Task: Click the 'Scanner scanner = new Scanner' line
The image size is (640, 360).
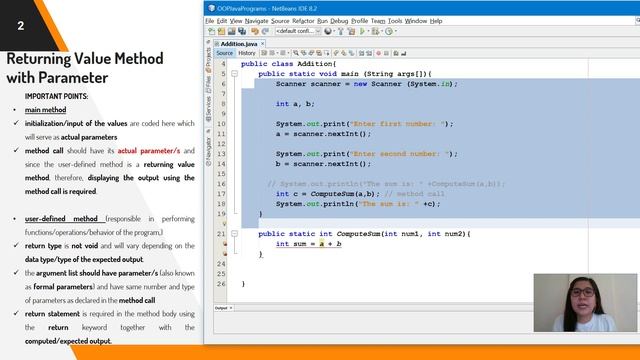Action: tap(366, 84)
